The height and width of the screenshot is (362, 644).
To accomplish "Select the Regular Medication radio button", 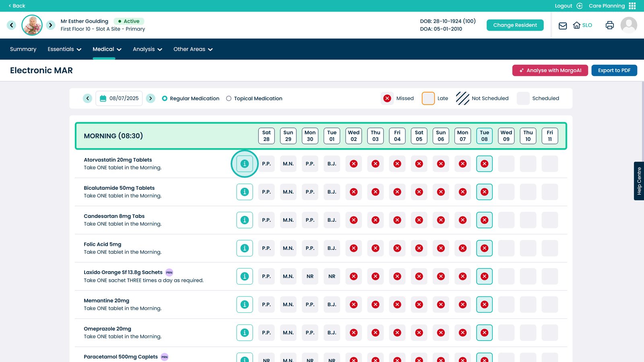I will (165, 99).
